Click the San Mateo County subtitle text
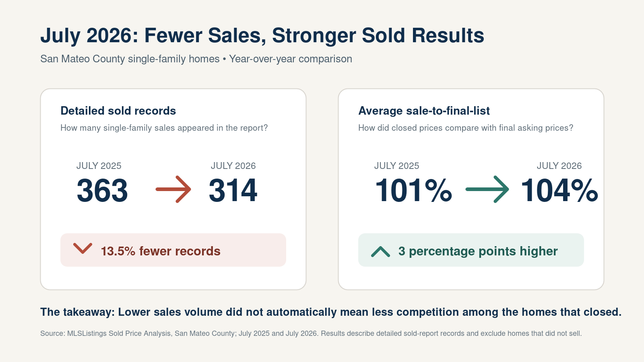Image resolution: width=644 pixels, height=362 pixels. tap(196, 59)
